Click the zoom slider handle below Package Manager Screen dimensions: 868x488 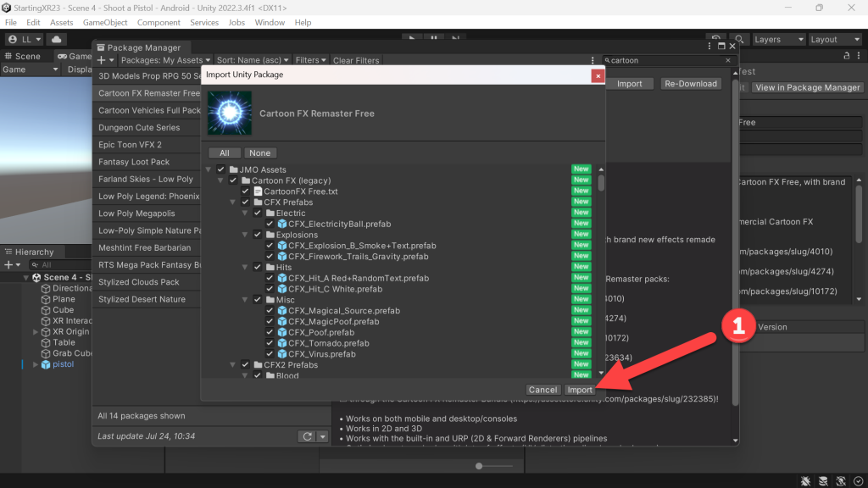point(479,467)
